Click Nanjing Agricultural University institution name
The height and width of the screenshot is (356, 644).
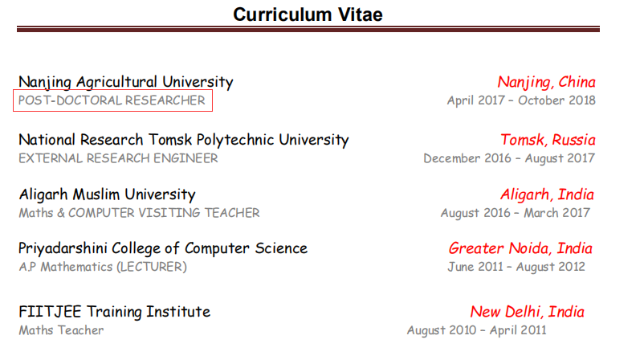[126, 82]
